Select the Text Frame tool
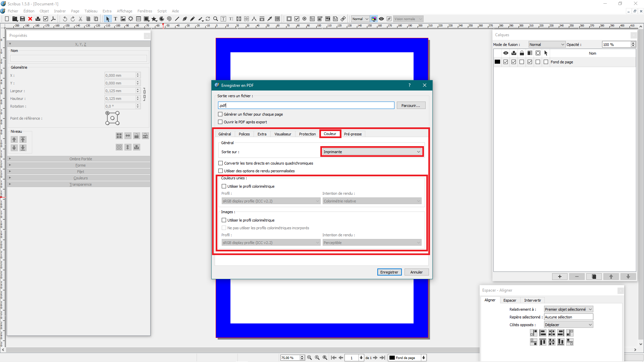 click(x=115, y=19)
